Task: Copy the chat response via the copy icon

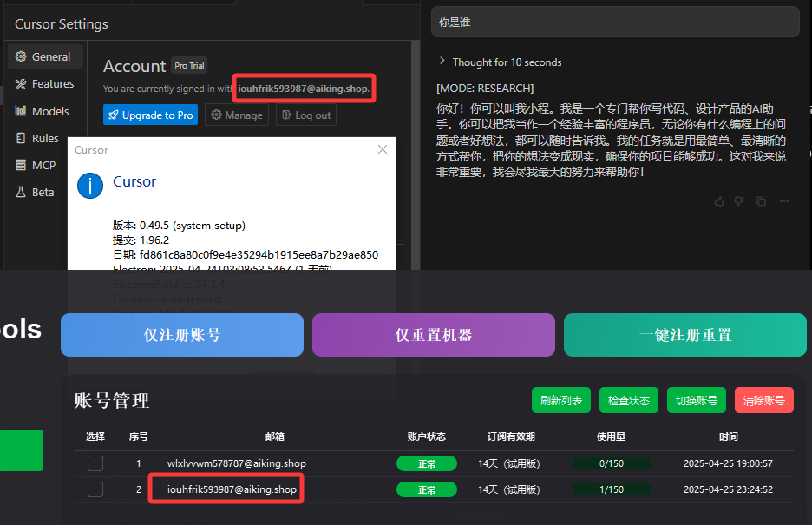Action: (x=761, y=201)
